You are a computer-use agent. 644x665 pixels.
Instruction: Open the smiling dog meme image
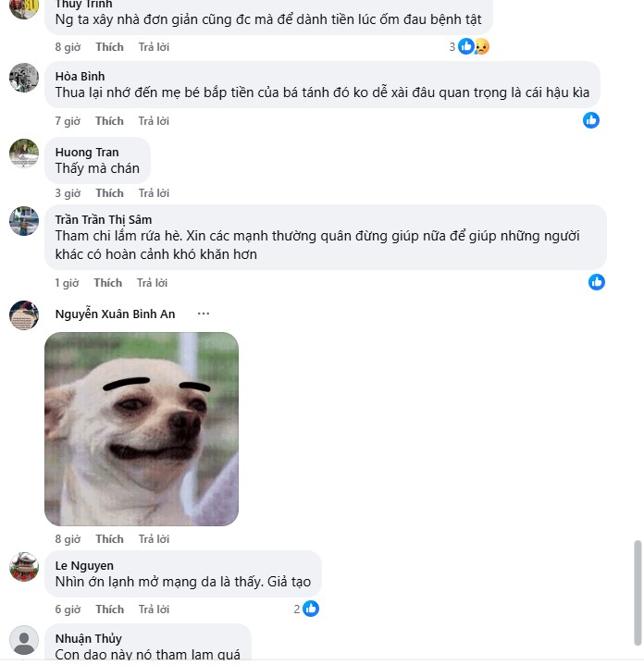click(x=142, y=429)
